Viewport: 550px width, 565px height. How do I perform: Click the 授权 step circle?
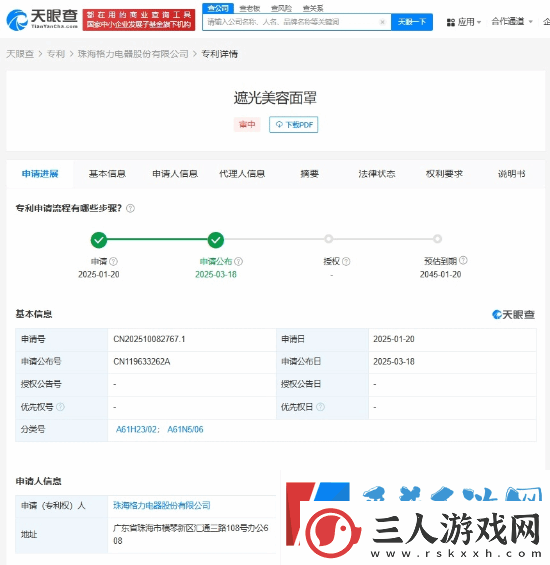click(328, 239)
